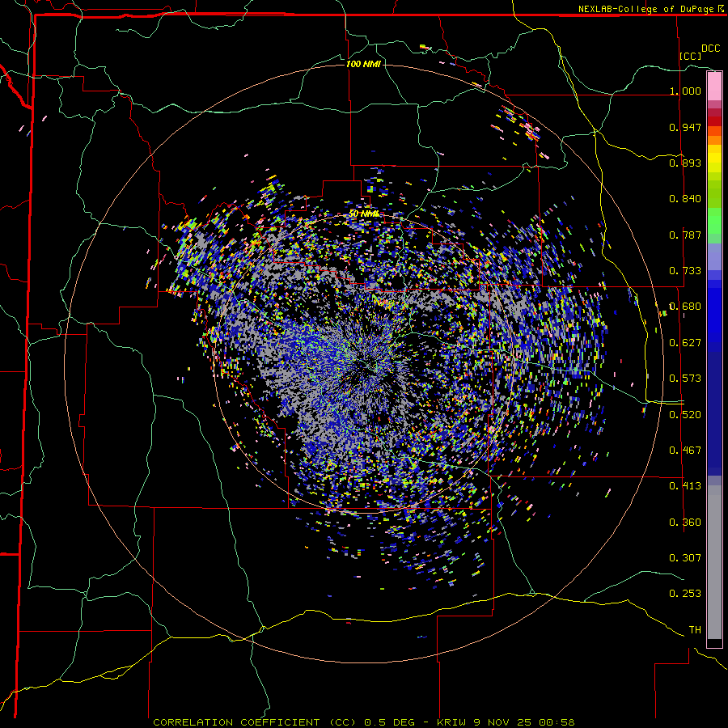Click the 0.253 legend value
The width and height of the screenshot is (728, 728).
point(685,594)
